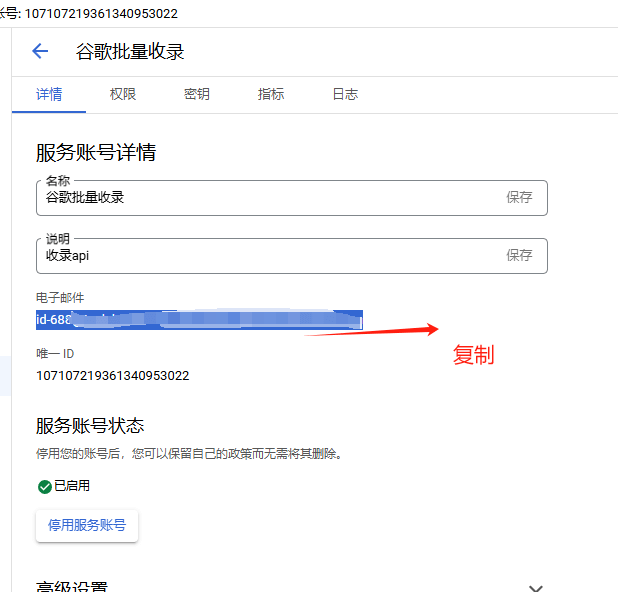Switch to the 详情 tab
This screenshot has height=592, width=618.
click(x=49, y=94)
